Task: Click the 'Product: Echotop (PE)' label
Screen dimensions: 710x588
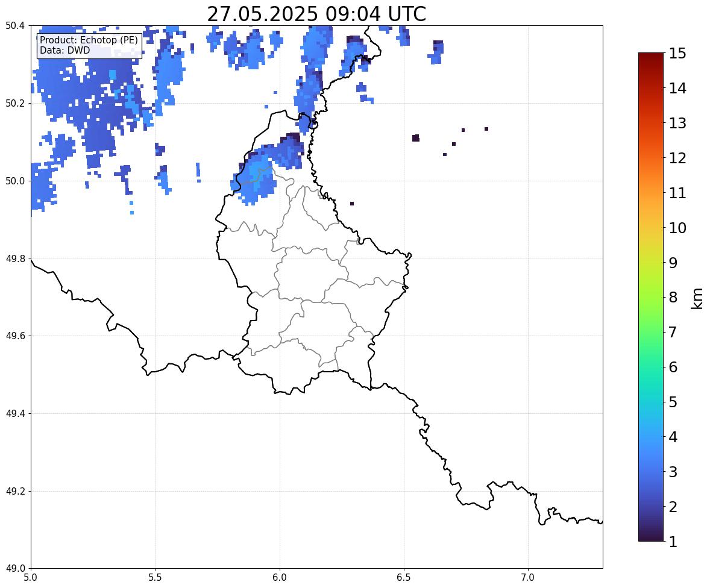Action: (x=89, y=40)
